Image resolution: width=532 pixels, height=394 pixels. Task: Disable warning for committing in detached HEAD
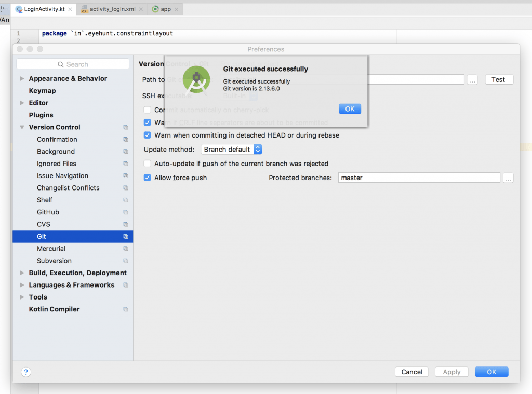tap(147, 134)
